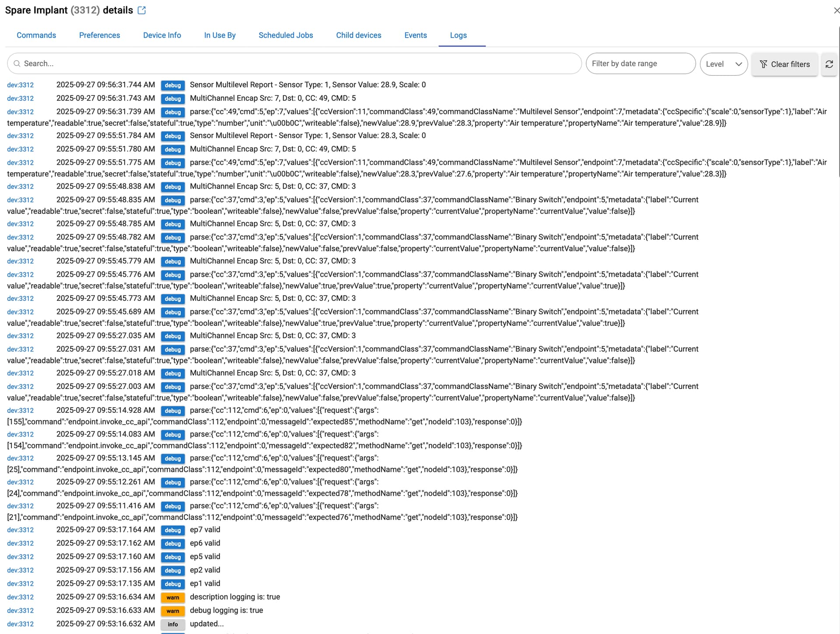The image size is (840, 634).
Task: Click the filter icon in Clear filters
Action: (763, 64)
